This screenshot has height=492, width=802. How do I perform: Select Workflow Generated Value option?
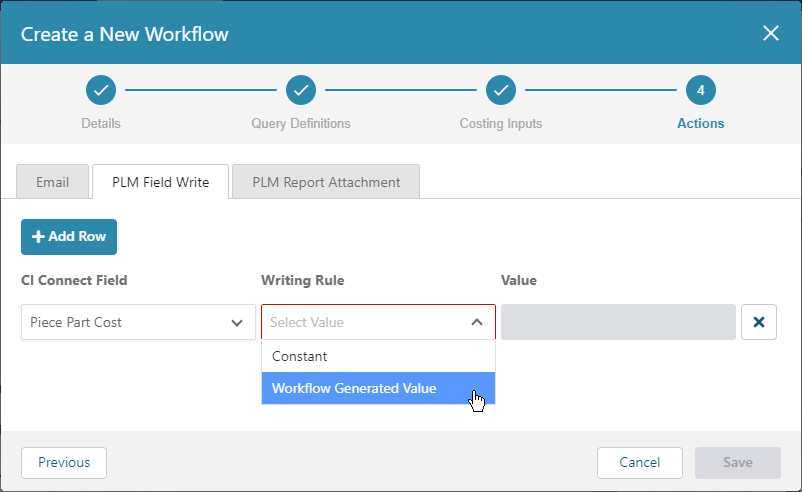point(378,388)
